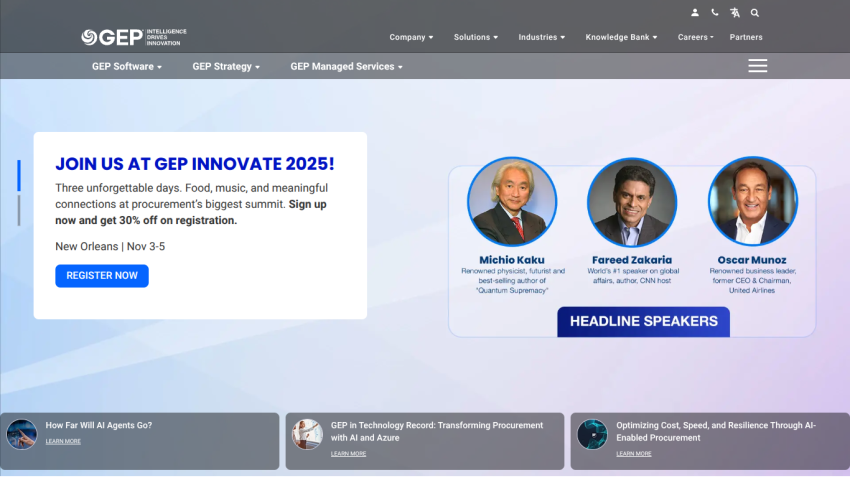Expand the GEP Software dropdown

click(x=127, y=66)
